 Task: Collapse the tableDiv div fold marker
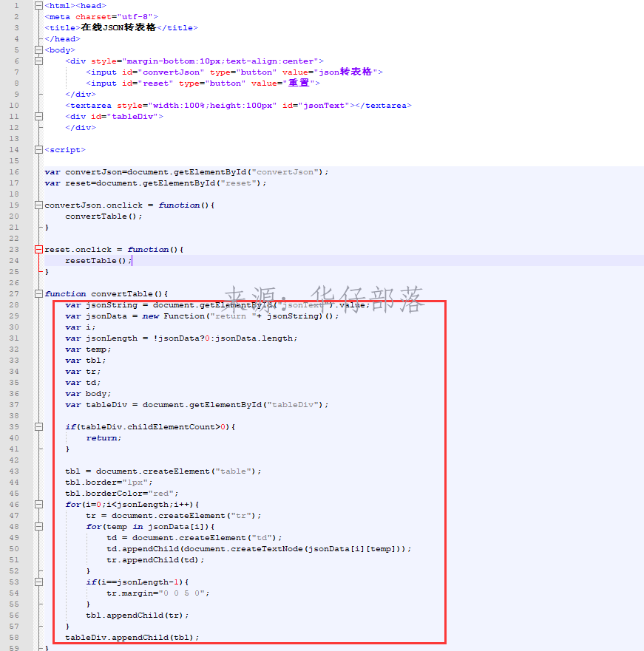[x=38, y=117]
